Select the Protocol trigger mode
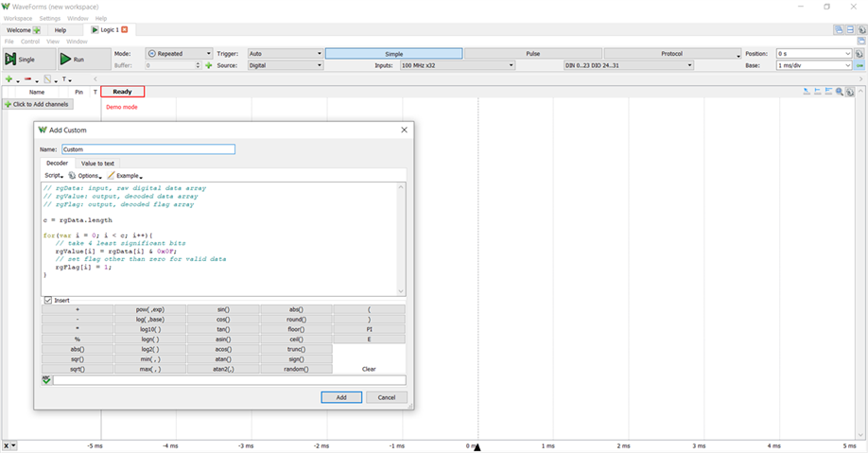This screenshot has height=453, width=868. tap(671, 54)
